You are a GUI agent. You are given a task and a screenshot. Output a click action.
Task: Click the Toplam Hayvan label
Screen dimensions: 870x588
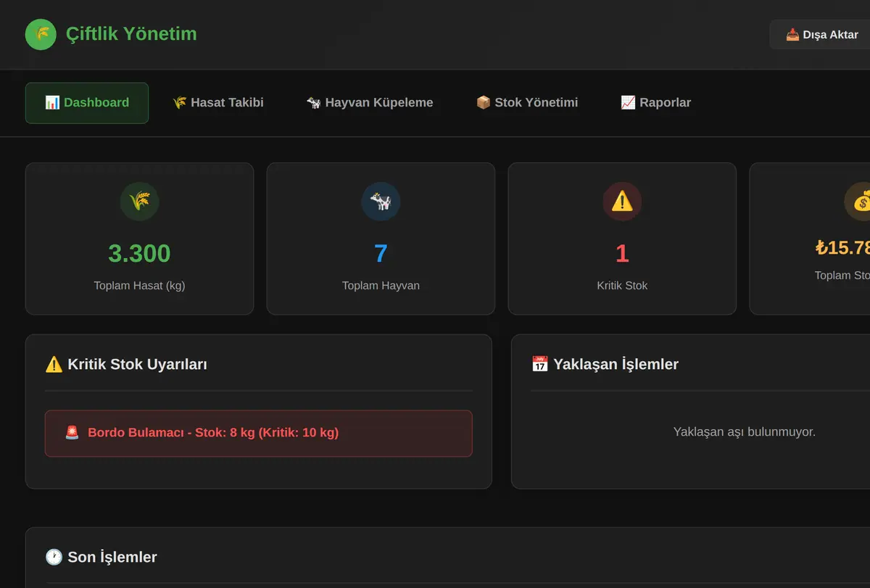[x=381, y=286]
